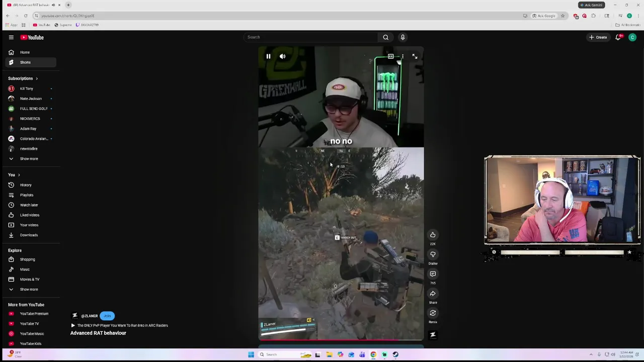Click the Ask Google button
Screen dimensions: 644x362
coord(543,16)
